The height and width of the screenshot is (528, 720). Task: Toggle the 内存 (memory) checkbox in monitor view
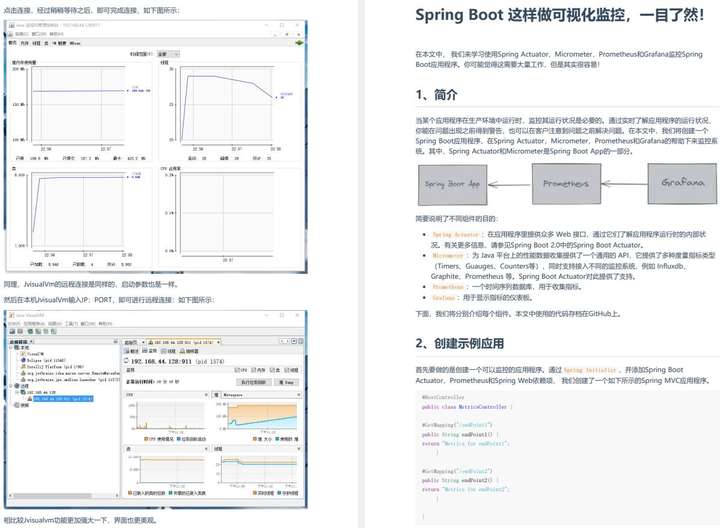pyautogui.click(x=254, y=370)
